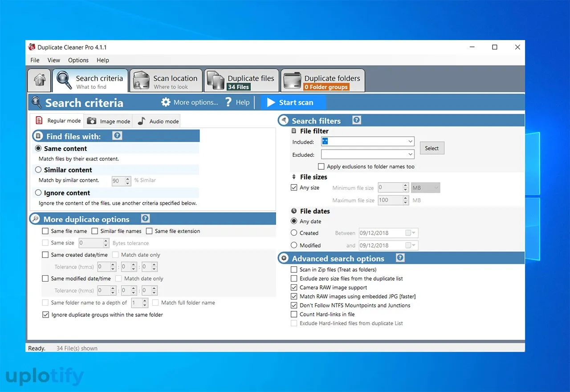Click the File dates clock icon
This screenshot has height=392, width=570.
(294, 211)
